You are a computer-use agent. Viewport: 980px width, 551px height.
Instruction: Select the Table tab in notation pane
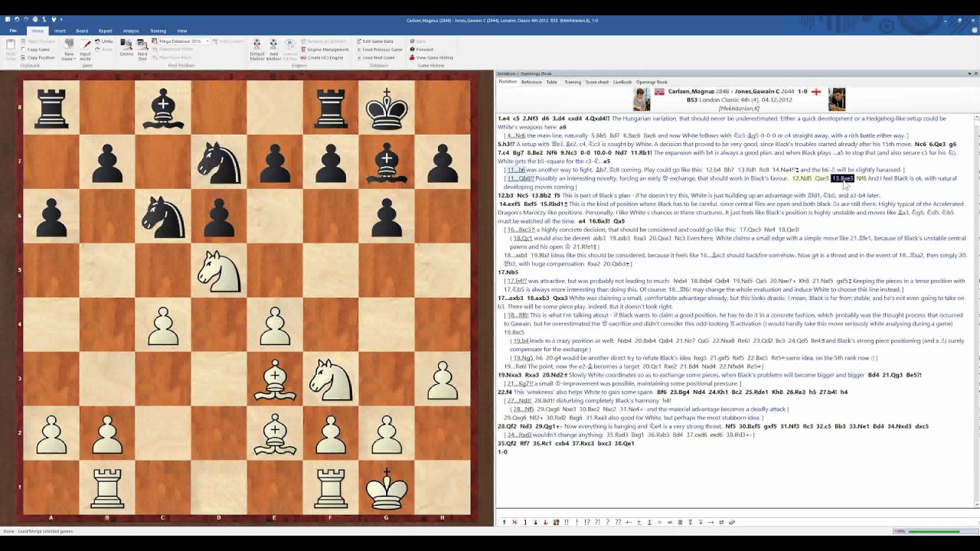552,82
